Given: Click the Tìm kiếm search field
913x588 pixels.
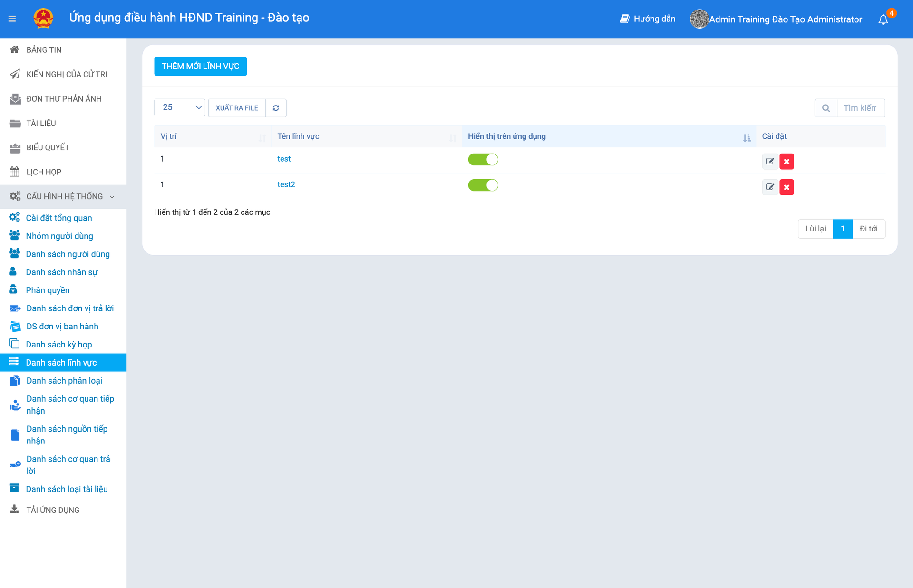Looking at the screenshot, I should (x=860, y=108).
